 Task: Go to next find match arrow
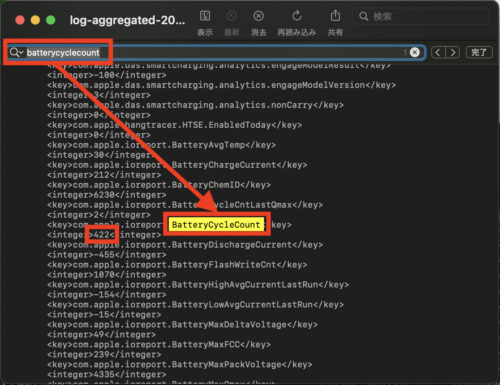pos(453,52)
